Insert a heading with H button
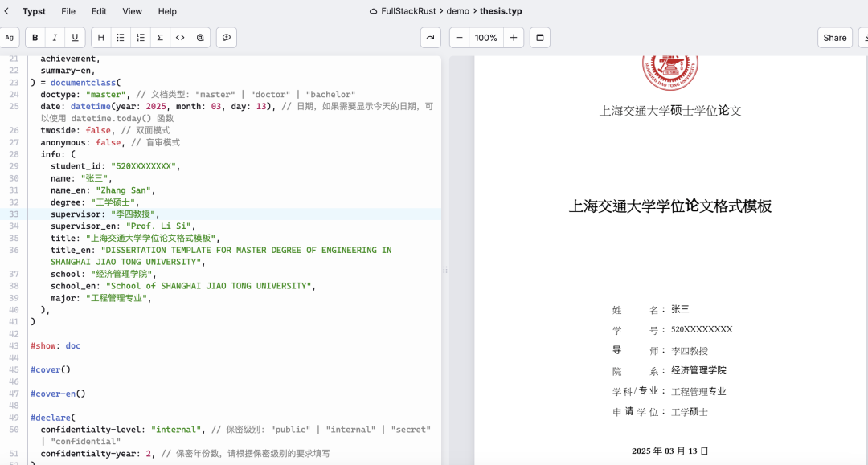This screenshot has height=465, width=868. click(100, 38)
